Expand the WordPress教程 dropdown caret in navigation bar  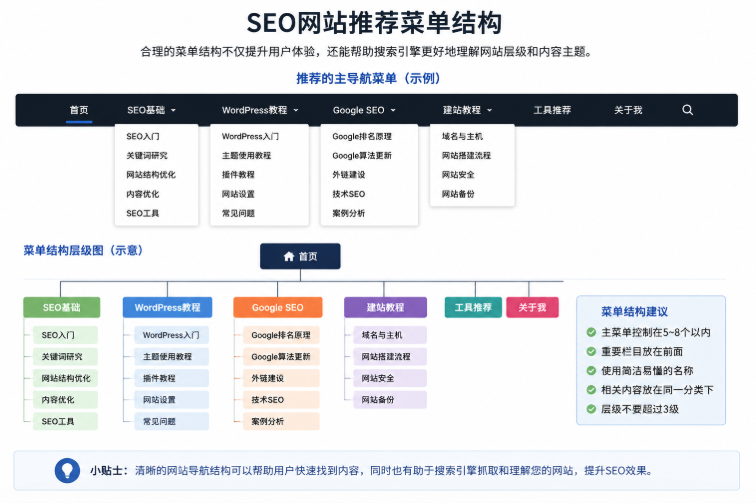click(296, 110)
